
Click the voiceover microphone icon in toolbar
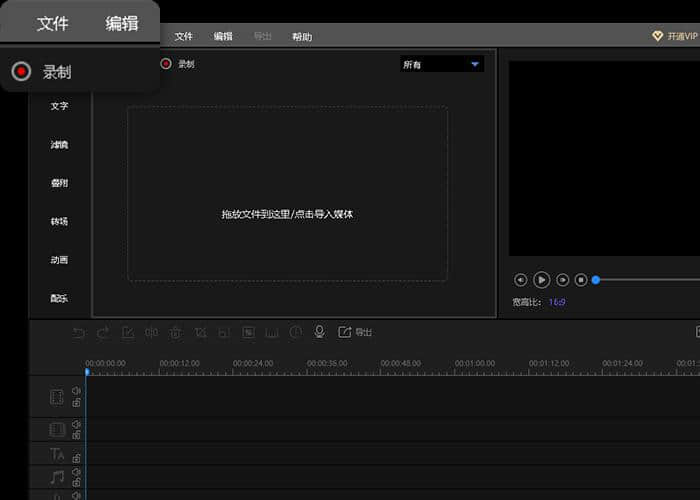coord(320,332)
